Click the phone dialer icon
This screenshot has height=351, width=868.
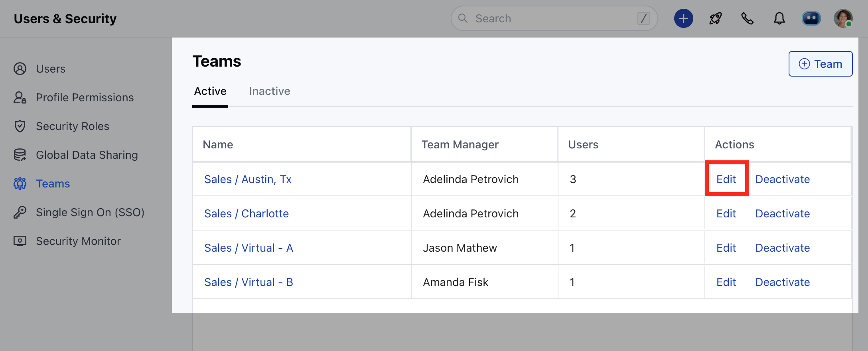[747, 19]
